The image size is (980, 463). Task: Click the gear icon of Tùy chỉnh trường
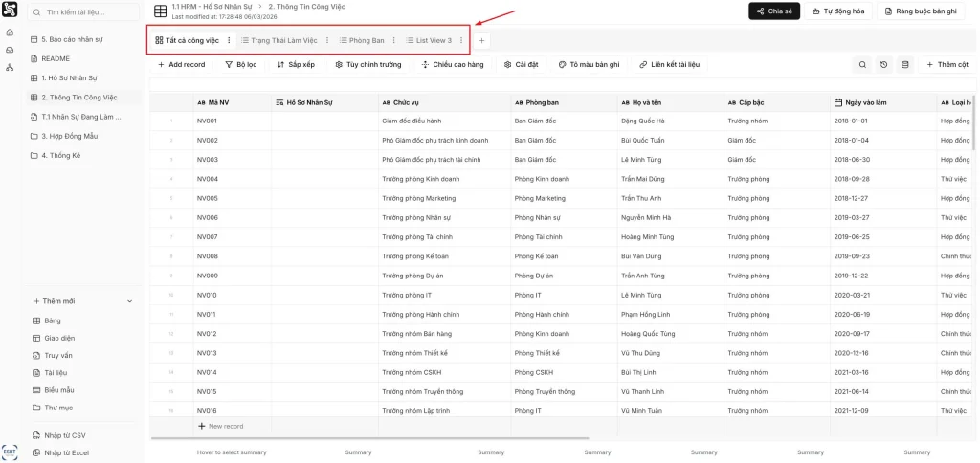[339, 64]
